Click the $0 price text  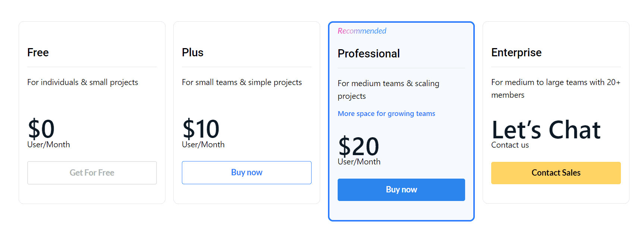(41, 128)
